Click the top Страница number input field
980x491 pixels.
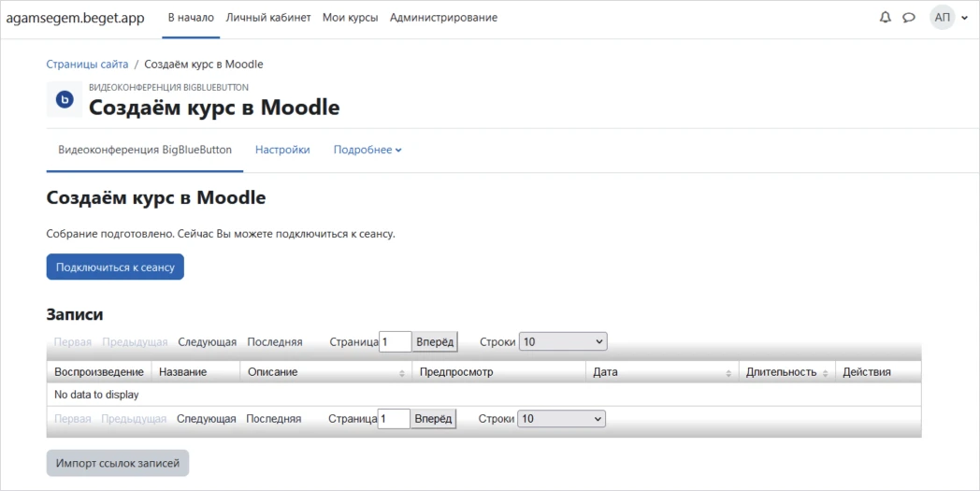(395, 342)
